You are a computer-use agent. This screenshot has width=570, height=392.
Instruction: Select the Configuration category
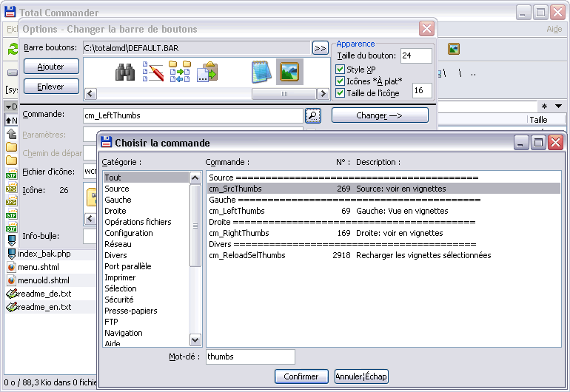coord(146,233)
